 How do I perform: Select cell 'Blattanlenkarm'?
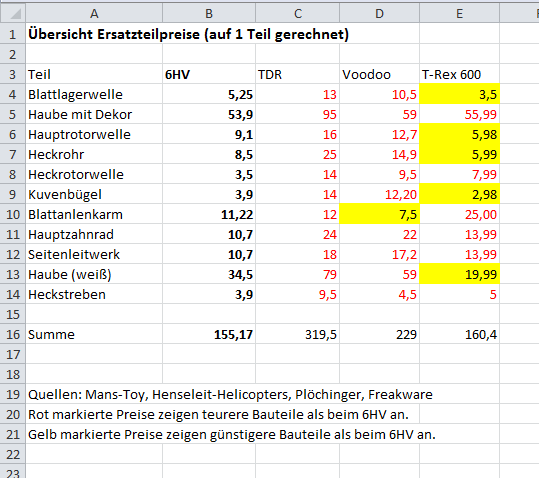coord(94,214)
